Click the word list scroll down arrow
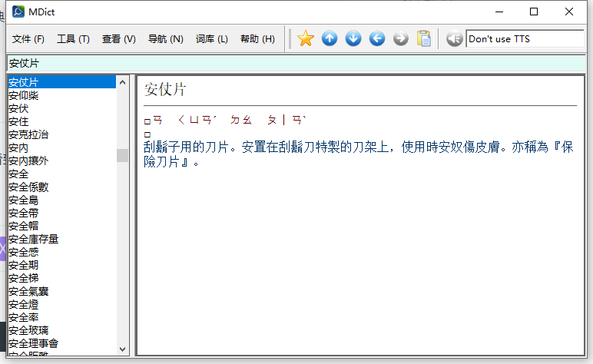The height and width of the screenshot is (364, 593). click(x=122, y=349)
